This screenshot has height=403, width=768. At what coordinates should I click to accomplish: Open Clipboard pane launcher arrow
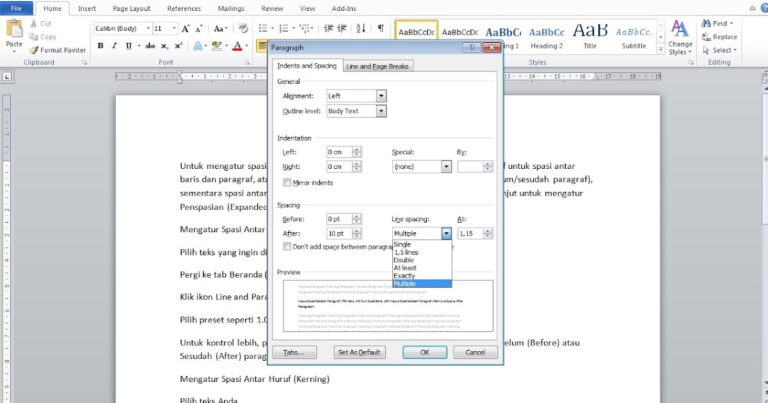coord(84,63)
